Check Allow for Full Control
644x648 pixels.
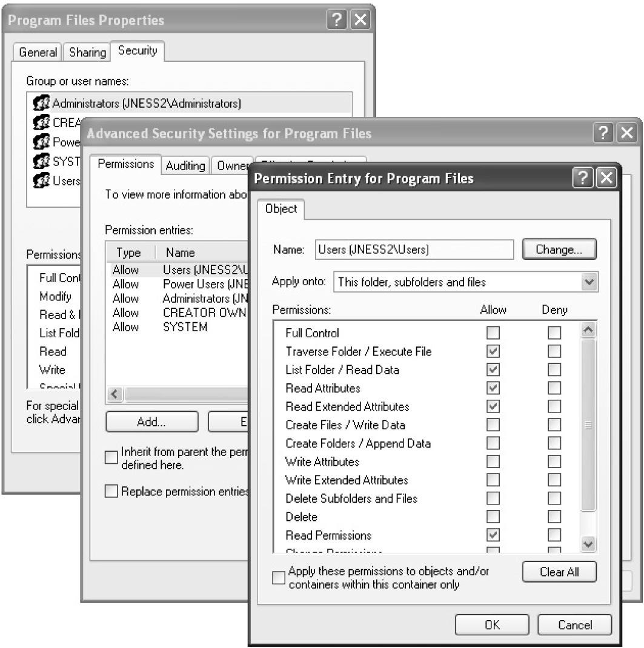tap(493, 332)
